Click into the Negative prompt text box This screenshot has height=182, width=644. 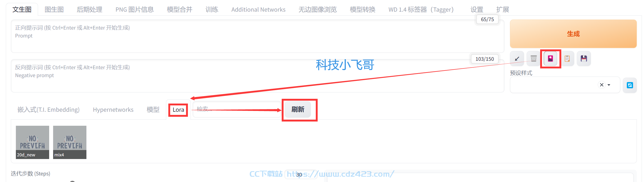(x=257, y=76)
